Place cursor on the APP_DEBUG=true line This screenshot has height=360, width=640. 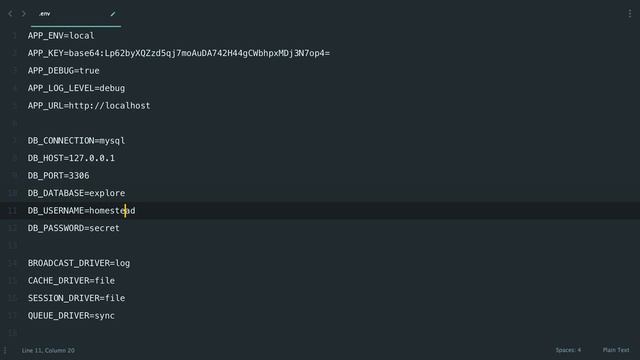pos(64,71)
